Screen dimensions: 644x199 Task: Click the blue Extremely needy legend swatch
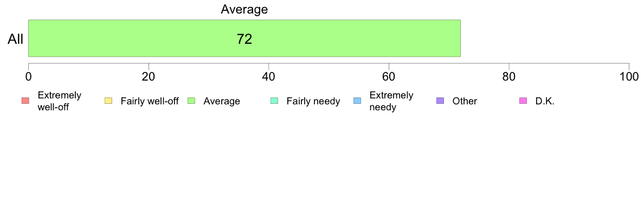pos(357,101)
